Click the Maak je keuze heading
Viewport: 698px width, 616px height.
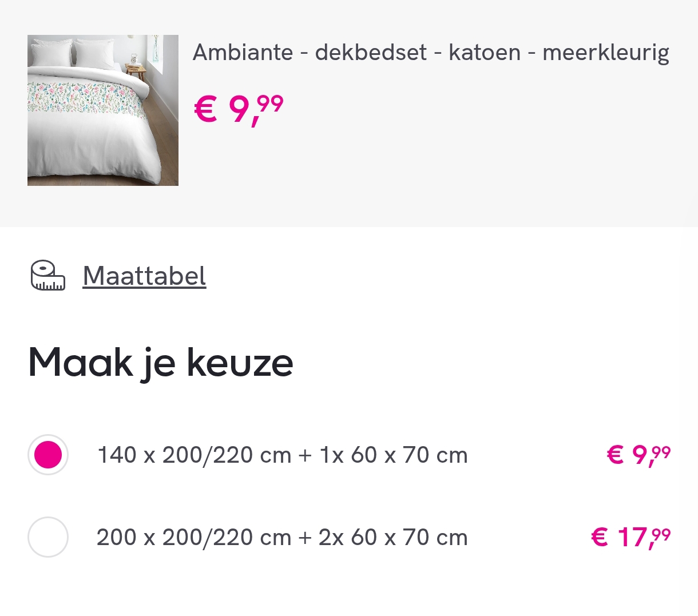(x=161, y=361)
